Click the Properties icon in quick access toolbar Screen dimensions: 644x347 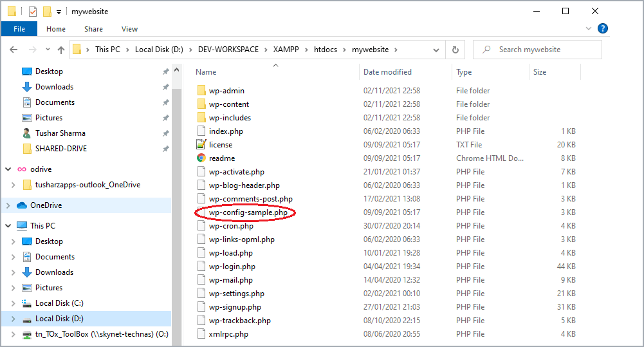coord(33,12)
